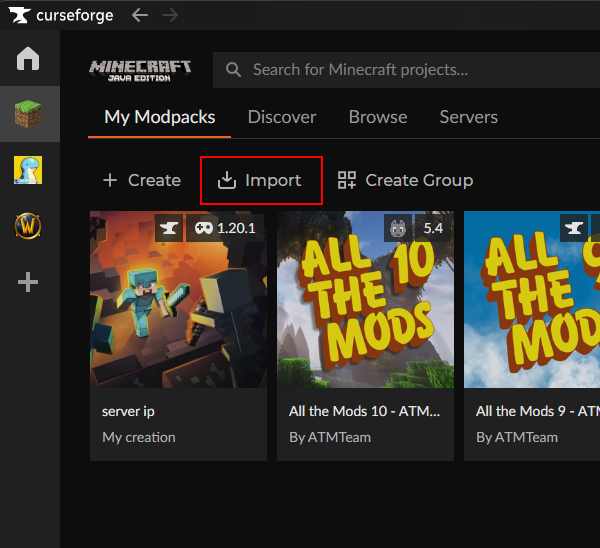This screenshot has height=548, width=600.
Task: Open the server ip modpack thumbnail
Action: coord(178,300)
